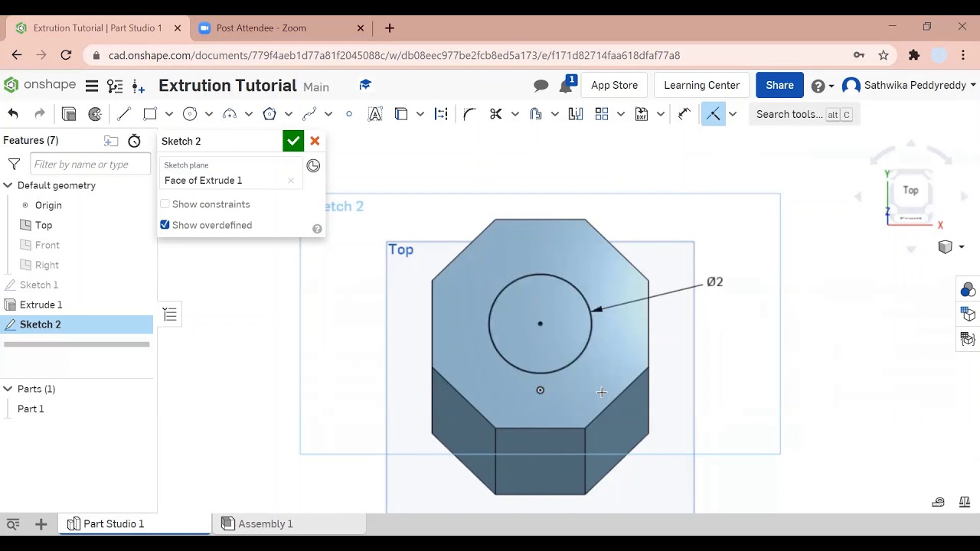Image resolution: width=980 pixels, height=551 pixels.
Task: Add a new folder in the Features list
Action: 111,141
